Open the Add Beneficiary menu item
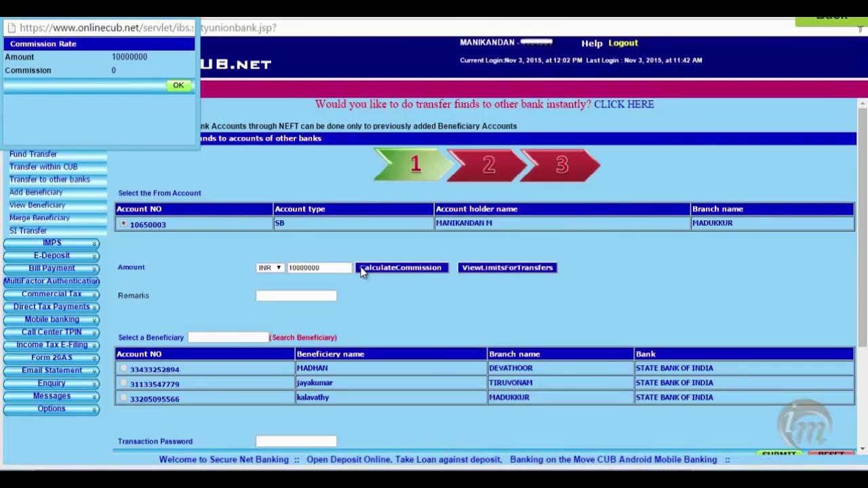Viewport: 868px width, 488px height. click(36, 192)
